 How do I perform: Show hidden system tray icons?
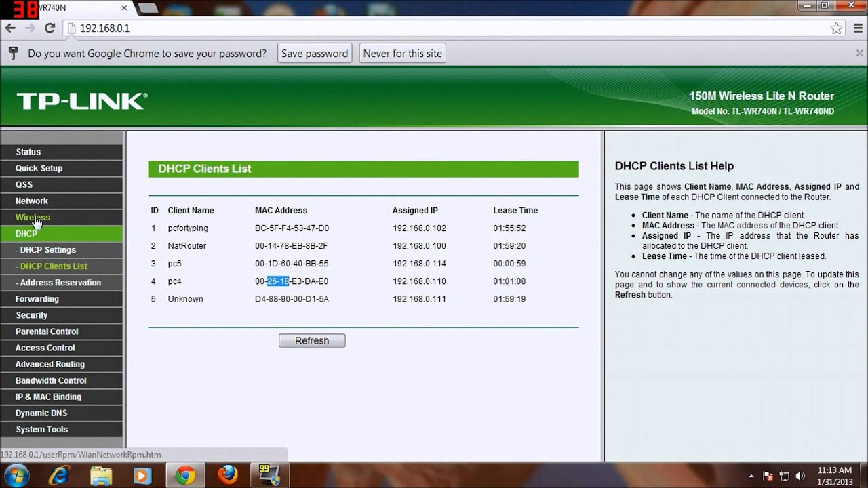tap(751, 476)
